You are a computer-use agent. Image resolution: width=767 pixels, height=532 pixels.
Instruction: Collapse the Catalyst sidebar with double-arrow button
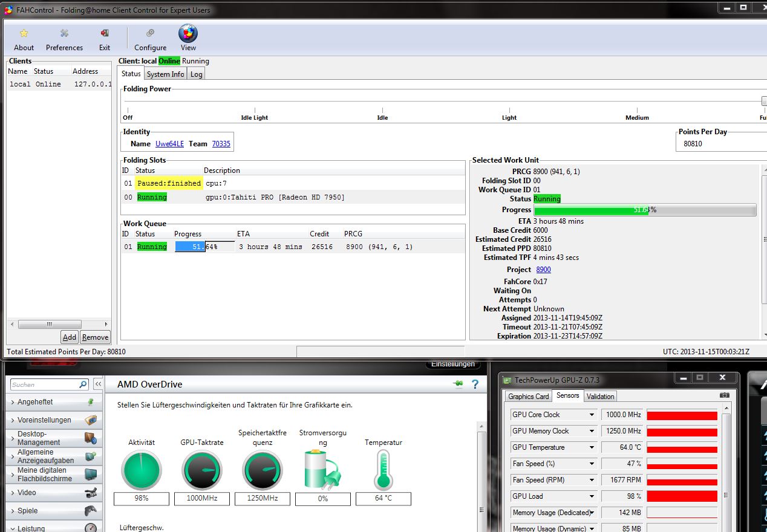97,384
